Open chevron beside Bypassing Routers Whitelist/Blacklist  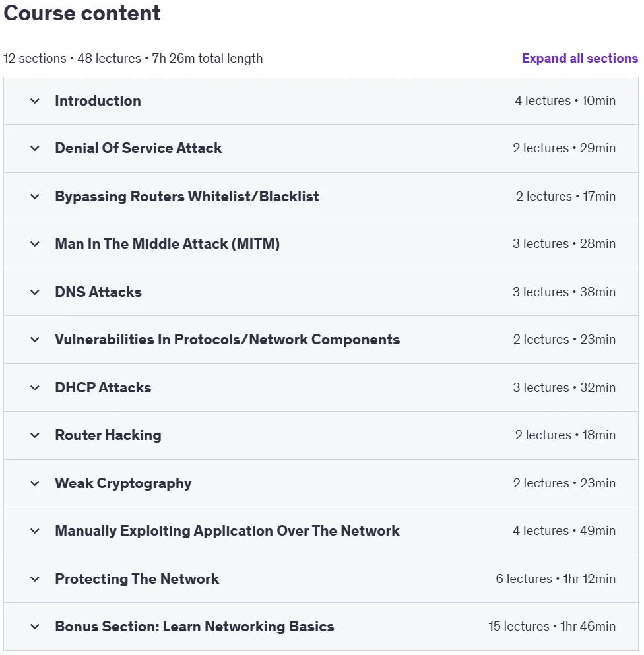[x=35, y=197]
